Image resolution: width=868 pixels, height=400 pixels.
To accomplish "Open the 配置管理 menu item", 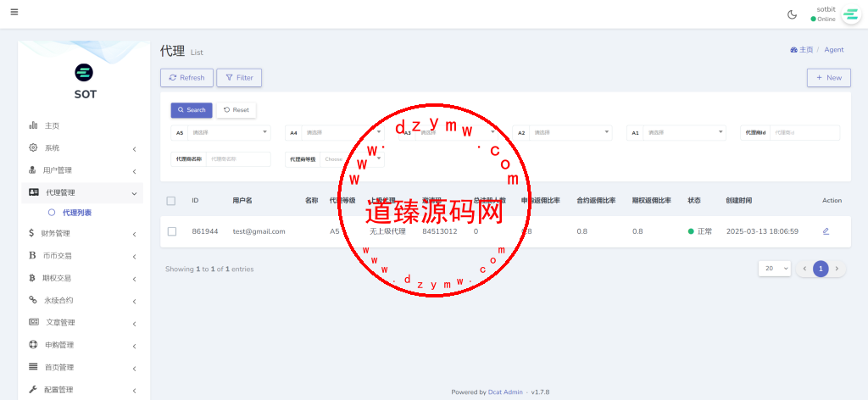I will coord(82,390).
